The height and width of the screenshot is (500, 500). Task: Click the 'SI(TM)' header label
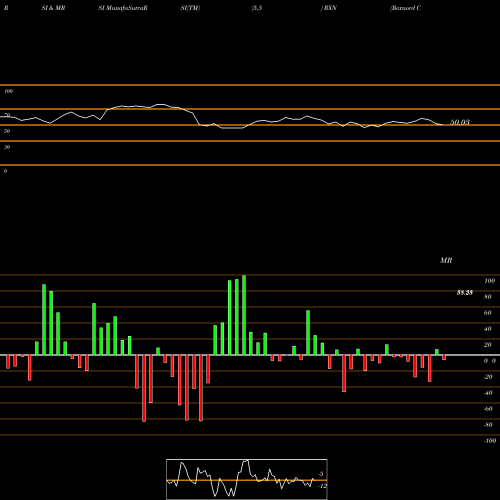pos(190,8)
